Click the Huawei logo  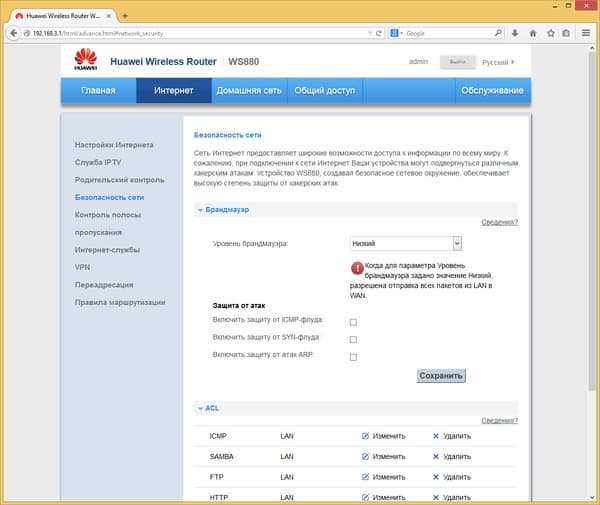tap(86, 59)
